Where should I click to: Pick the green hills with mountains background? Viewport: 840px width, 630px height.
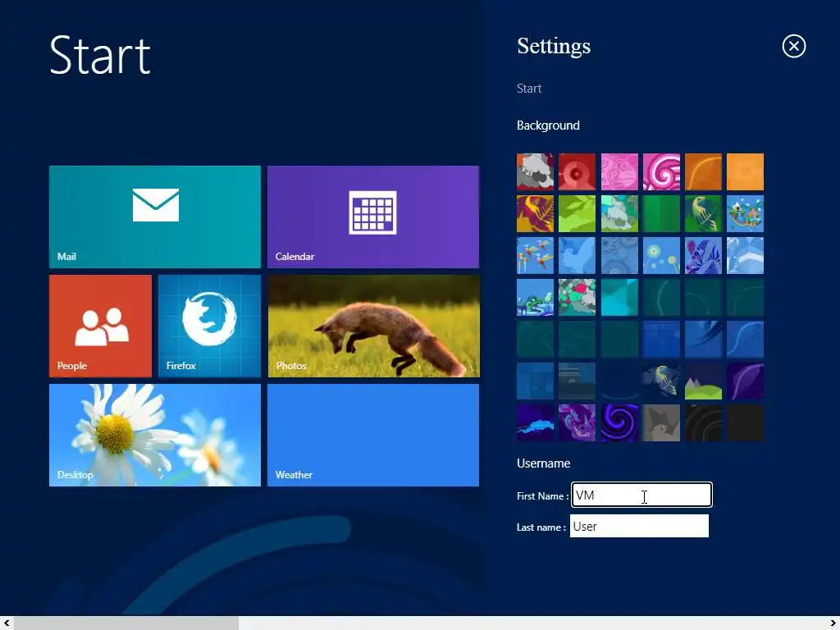[703, 381]
